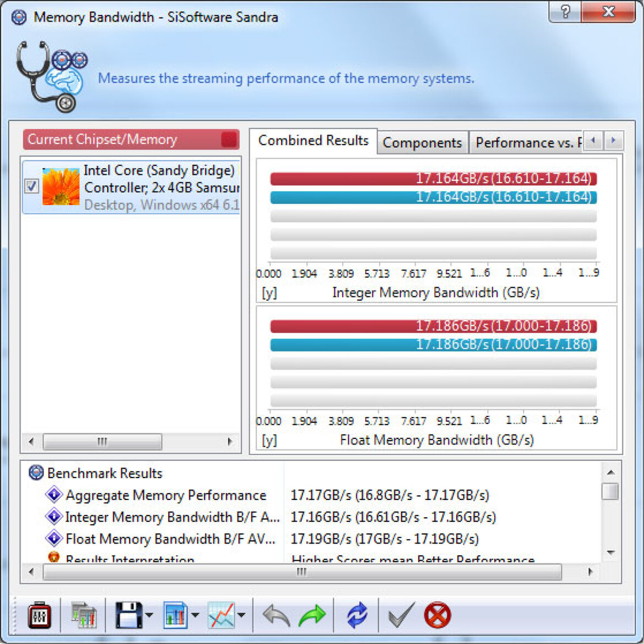Viewport: 644px width, 644px height.
Task: Select the Benchmark Results heading row
Action: pyautogui.click(x=105, y=473)
